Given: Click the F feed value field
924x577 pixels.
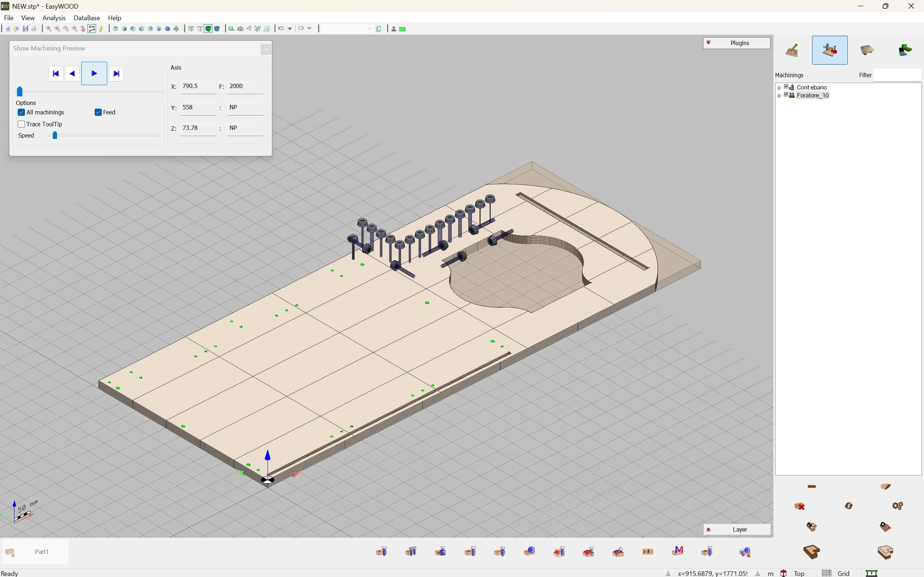Looking at the screenshot, I should click(245, 87).
